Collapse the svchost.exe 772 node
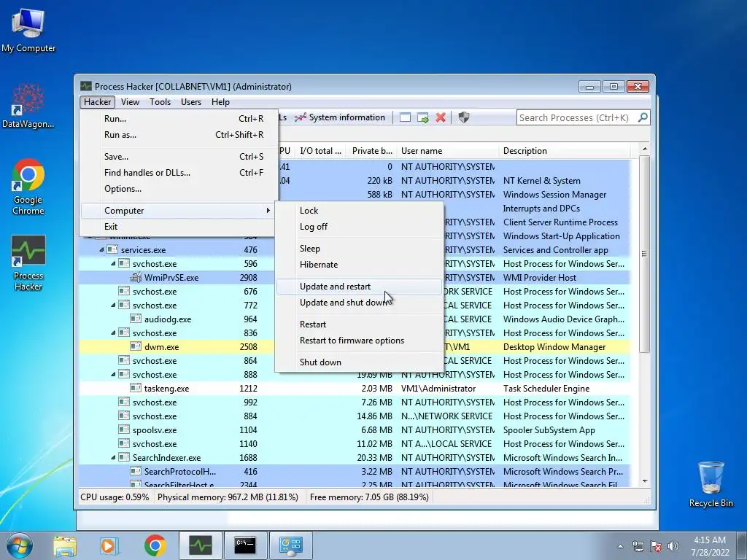 click(x=113, y=306)
